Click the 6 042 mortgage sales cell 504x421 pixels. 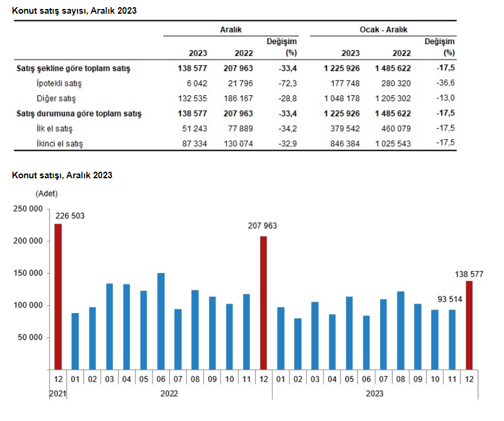coord(193,83)
